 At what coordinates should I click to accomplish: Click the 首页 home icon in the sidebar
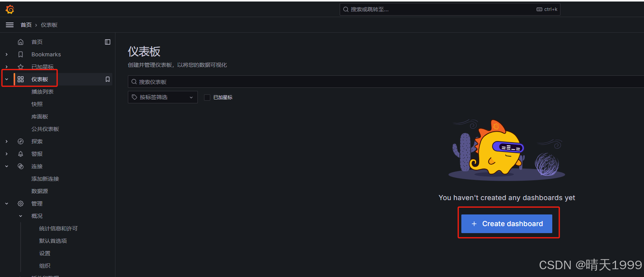click(x=21, y=42)
